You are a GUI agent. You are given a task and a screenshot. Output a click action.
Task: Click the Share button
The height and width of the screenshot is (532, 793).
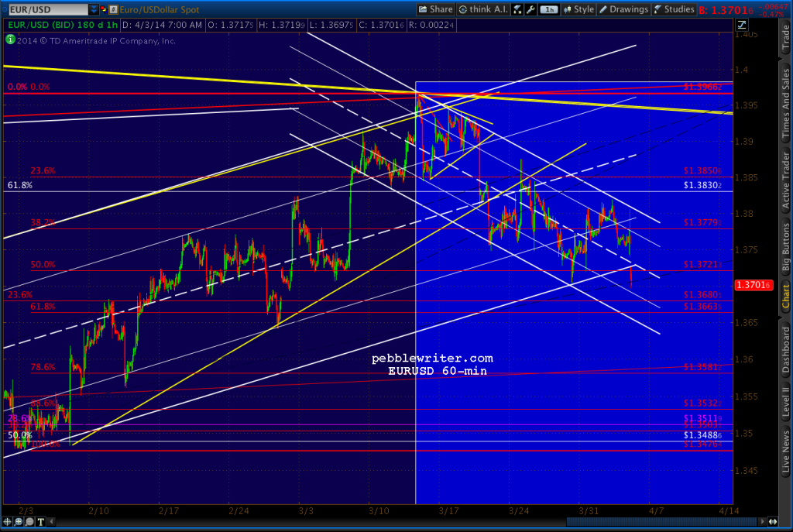coord(435,9)
